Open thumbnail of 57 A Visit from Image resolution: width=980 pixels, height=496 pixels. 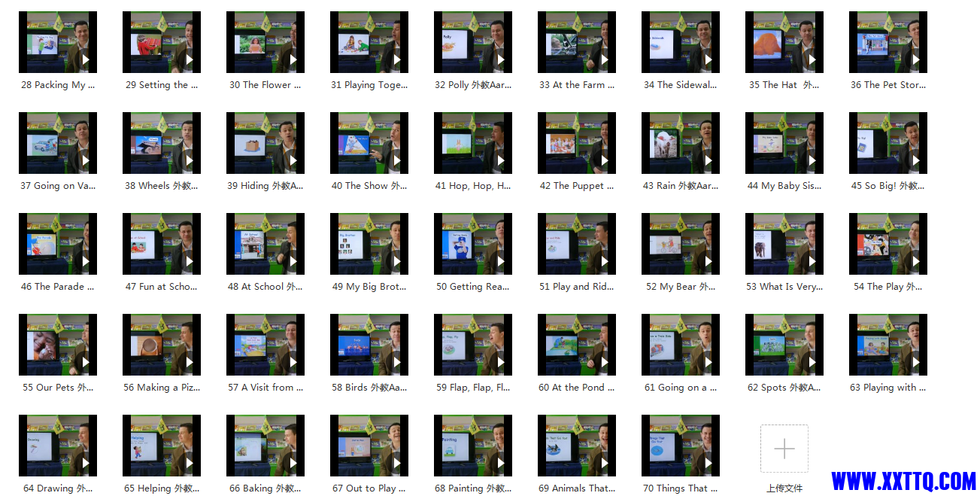point(265,345)
